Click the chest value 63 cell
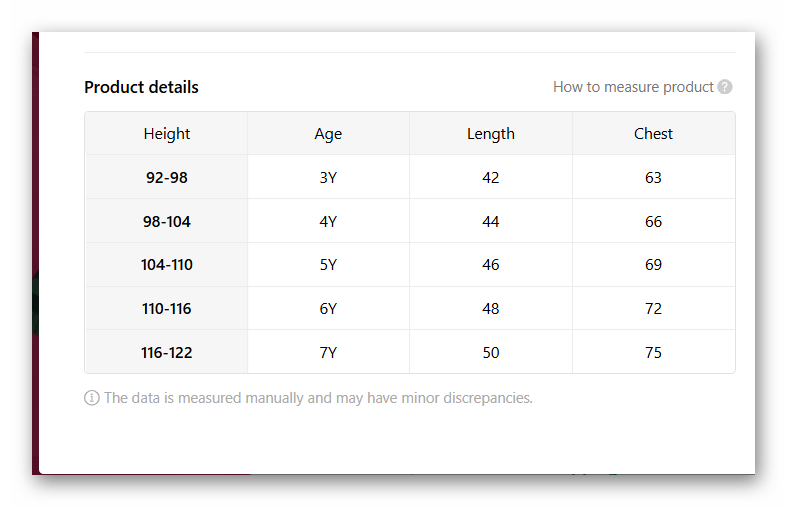 pos(654,178)
